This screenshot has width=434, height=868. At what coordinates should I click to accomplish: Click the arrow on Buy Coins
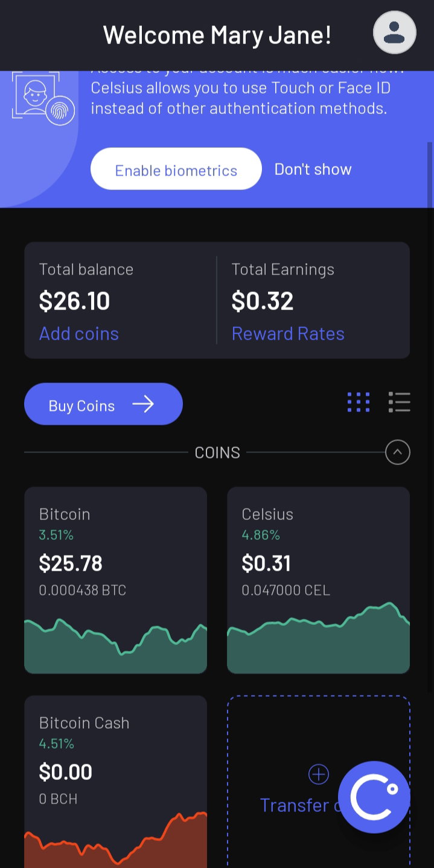click(x=143, y=404)
